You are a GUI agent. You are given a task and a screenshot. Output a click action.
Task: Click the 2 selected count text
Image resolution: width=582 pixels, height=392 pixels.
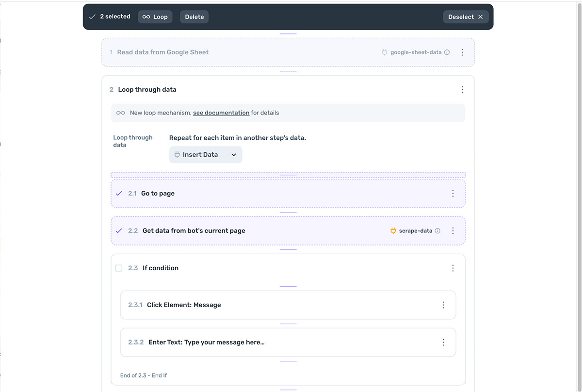pyautogui.click(x=115, y=16)
